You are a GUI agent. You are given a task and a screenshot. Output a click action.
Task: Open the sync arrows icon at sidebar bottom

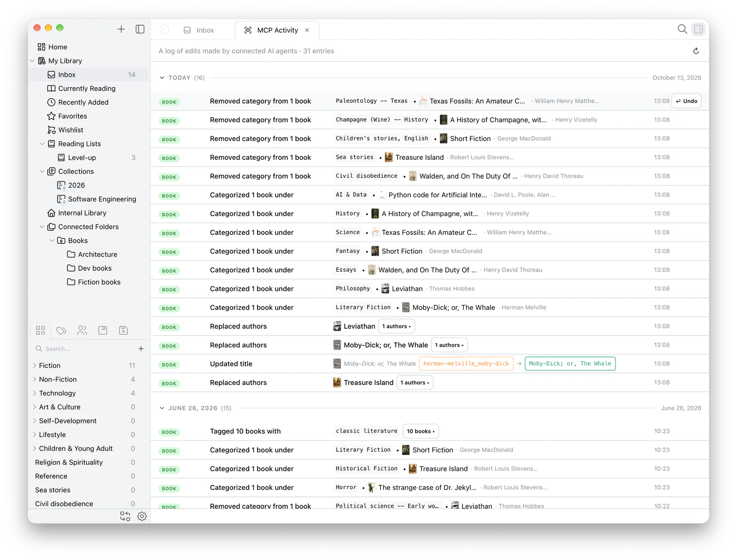click(125, 516)
